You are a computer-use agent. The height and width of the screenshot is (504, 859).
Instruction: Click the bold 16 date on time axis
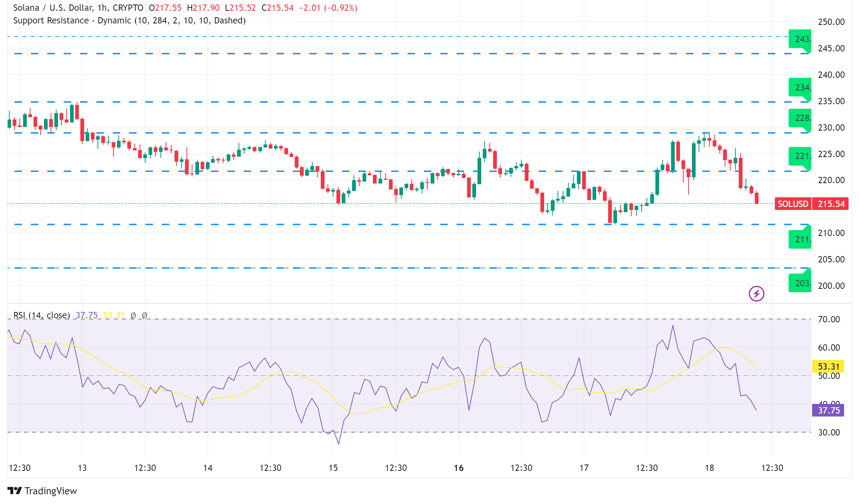pyautogui.click(x=459, y=468)
